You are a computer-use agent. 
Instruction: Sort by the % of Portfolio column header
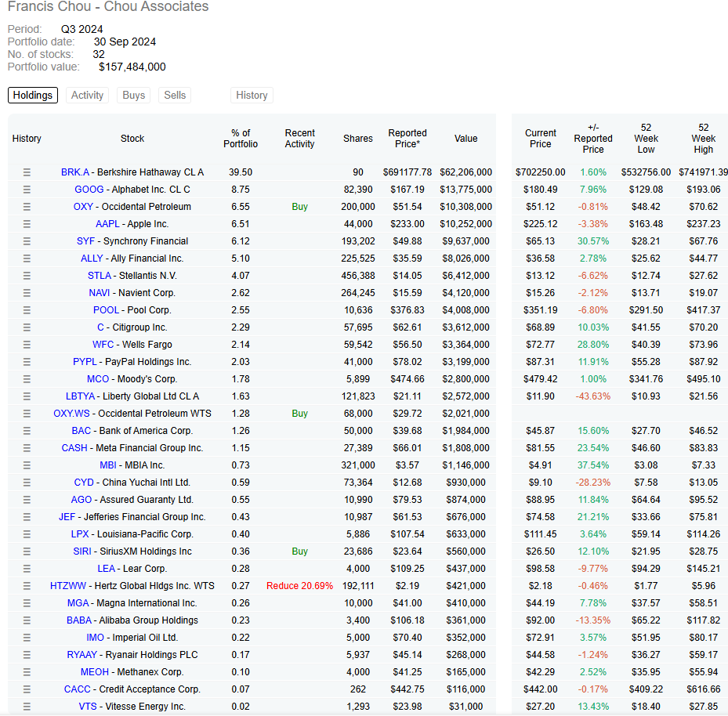point(241,139)
